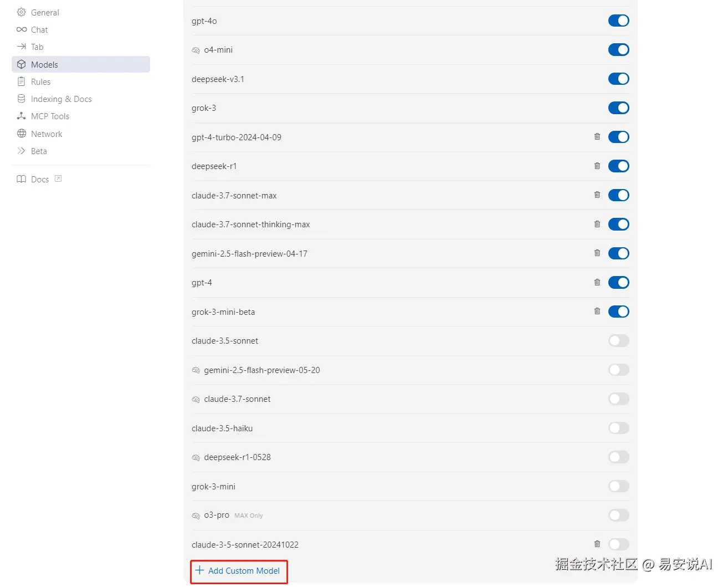Disable the gpt-4o model toggle

pyautogui.click(x=618, y=21)
